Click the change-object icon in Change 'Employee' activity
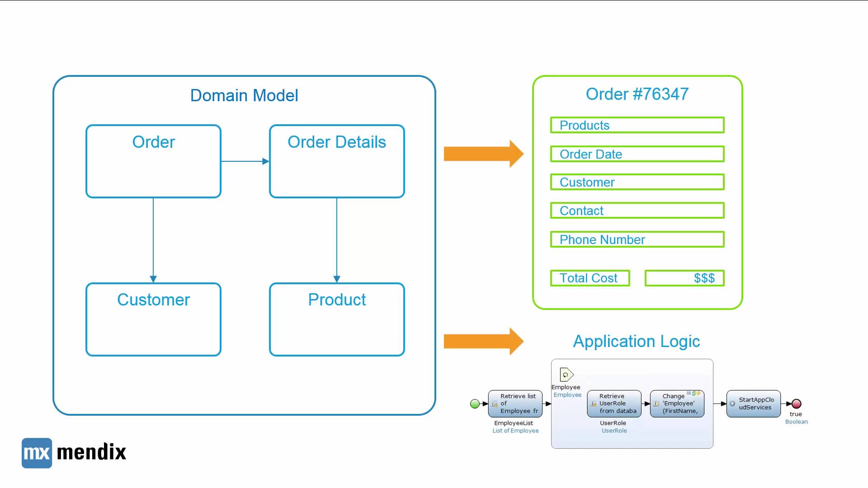The height and width of the screenshot is (488, 868). [656, 405]
